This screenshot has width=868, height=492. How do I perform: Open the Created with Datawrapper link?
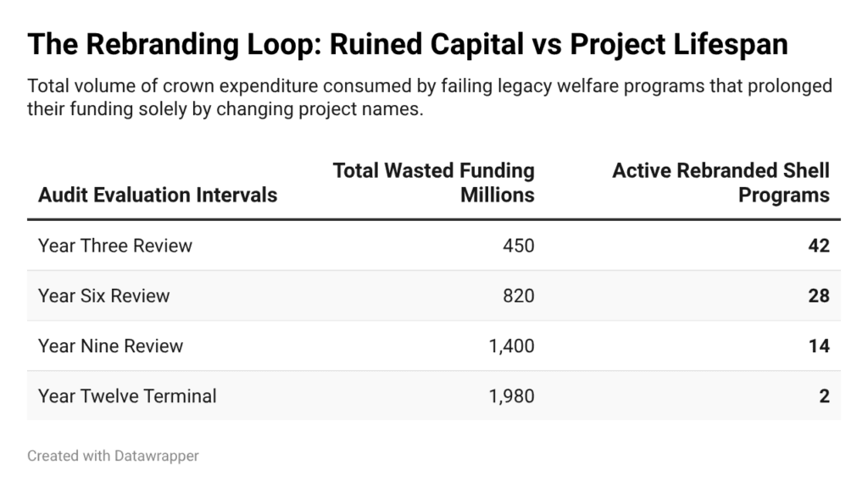[113, 456]
